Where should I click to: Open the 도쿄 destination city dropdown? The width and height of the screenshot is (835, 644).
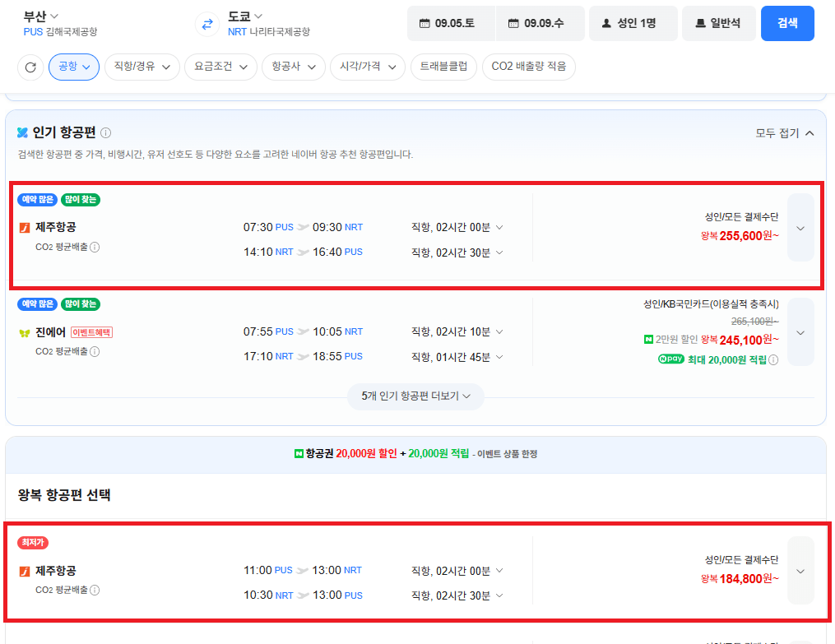tap(245, 16)
